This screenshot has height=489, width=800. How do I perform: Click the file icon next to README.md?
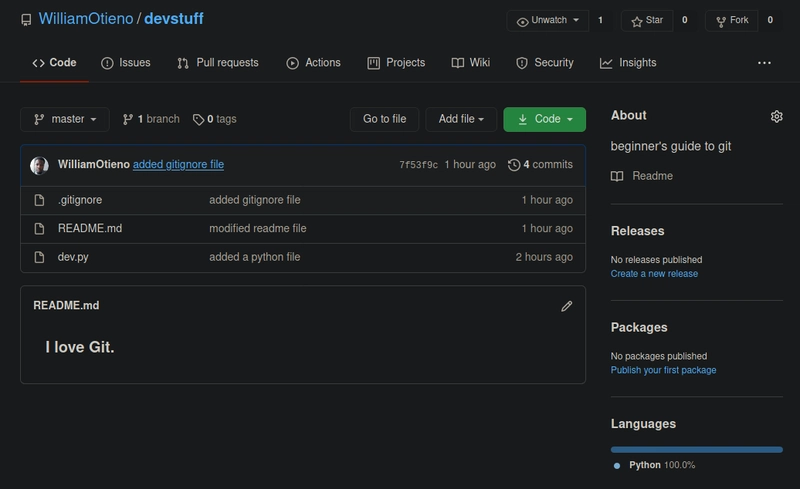(x=39, y=229)
